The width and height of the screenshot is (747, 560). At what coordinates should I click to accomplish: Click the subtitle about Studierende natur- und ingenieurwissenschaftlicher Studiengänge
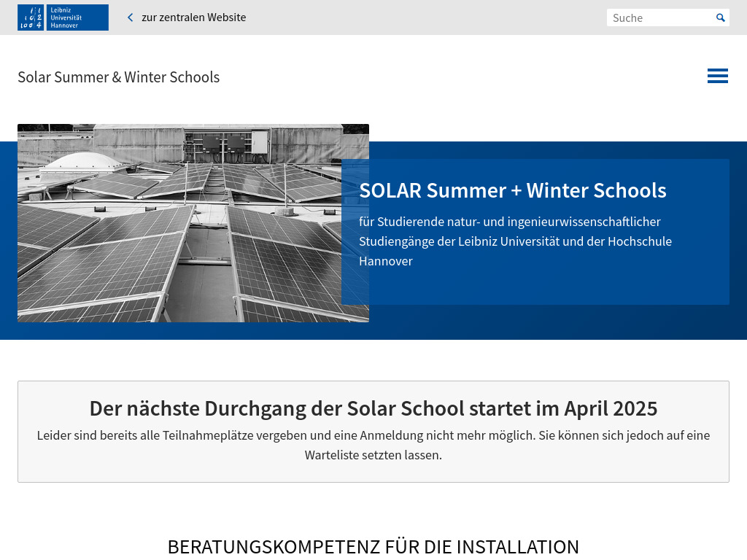click(x=515, y=241)
